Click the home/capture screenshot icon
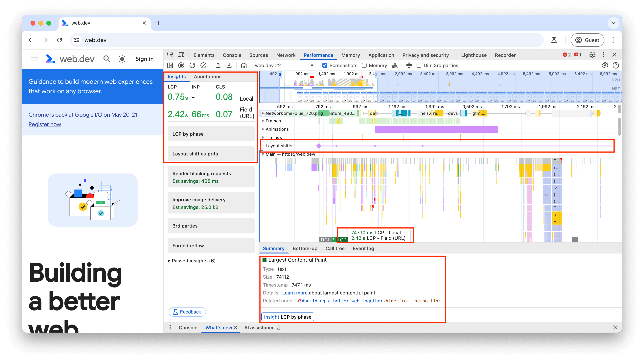This screenshot has width=644, height=362. (243, 65)
